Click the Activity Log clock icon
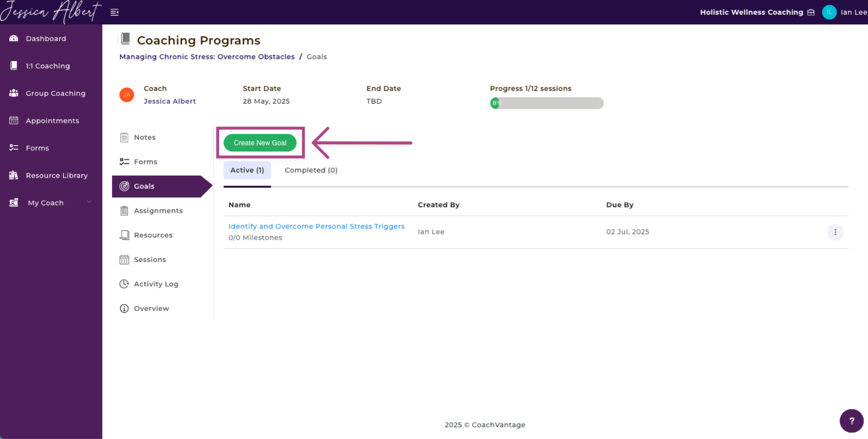 pyautogui.click(x=124, y=284)
